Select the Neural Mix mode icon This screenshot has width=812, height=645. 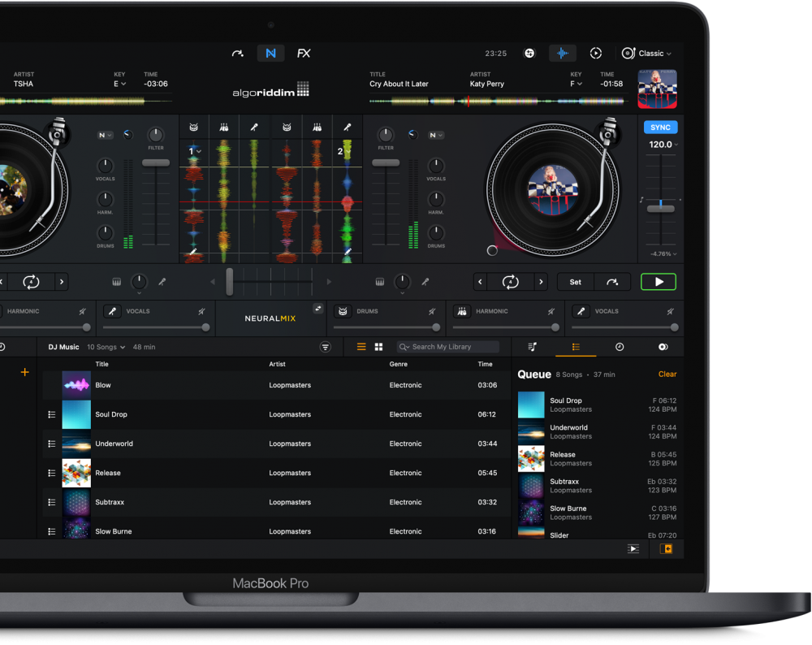pyautogui.click(x=270, y=53)
